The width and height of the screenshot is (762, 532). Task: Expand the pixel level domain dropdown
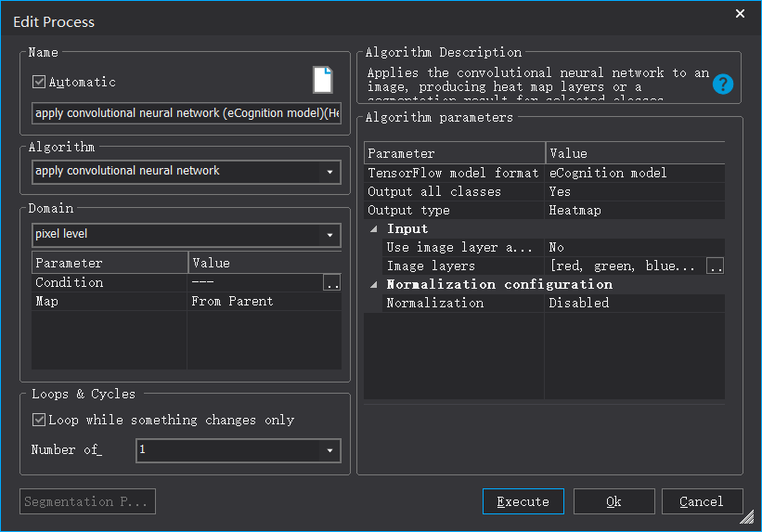[329, 235]
